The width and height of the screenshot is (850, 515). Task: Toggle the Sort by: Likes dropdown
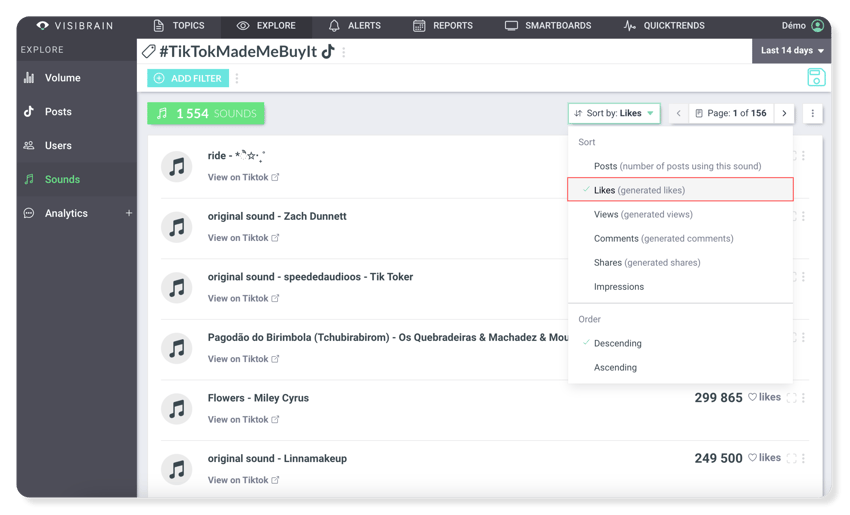tap(614, 113)
